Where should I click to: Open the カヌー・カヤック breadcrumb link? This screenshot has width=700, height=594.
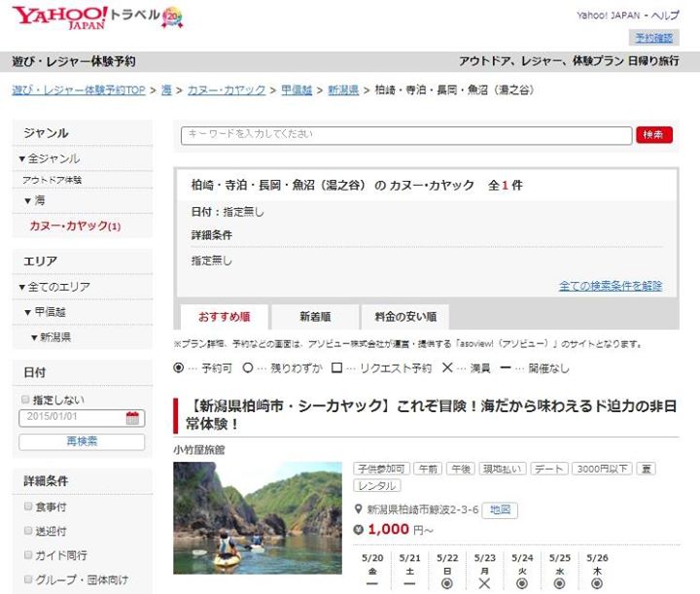tap(226, 90)
